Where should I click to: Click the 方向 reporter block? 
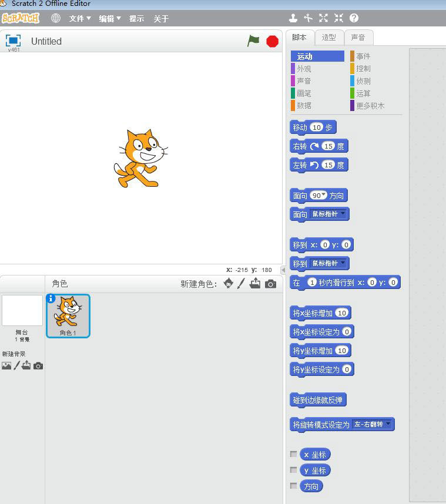pos(311,486)
